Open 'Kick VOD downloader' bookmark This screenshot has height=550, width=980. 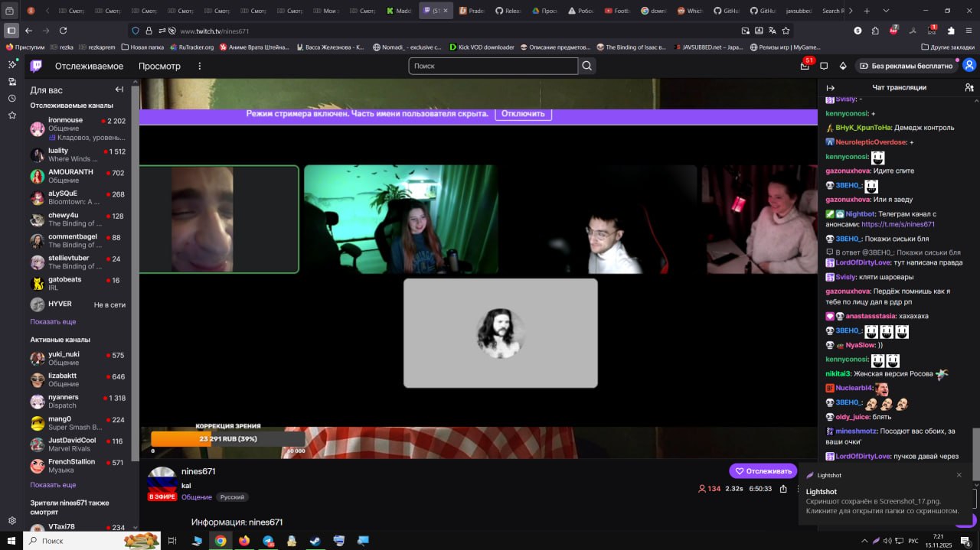coord(481,47)
